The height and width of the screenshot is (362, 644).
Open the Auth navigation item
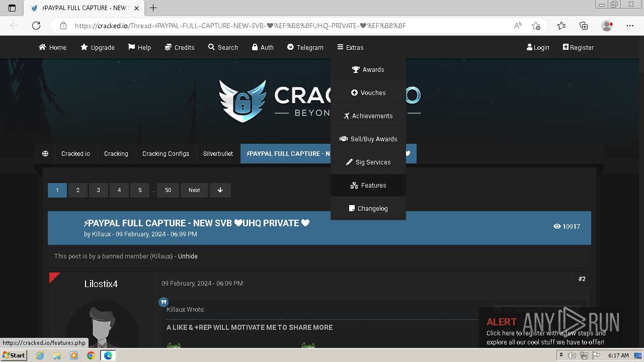point(263,47)
